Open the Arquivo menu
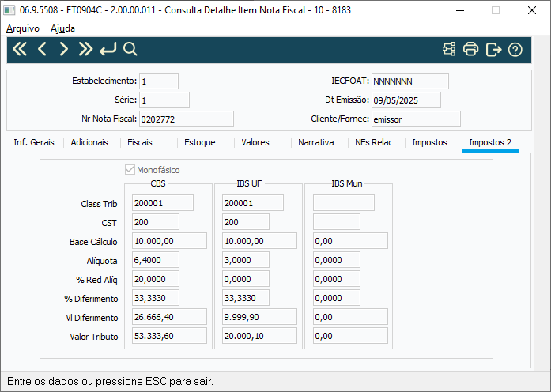551x392 pixels. coord(23,28)
